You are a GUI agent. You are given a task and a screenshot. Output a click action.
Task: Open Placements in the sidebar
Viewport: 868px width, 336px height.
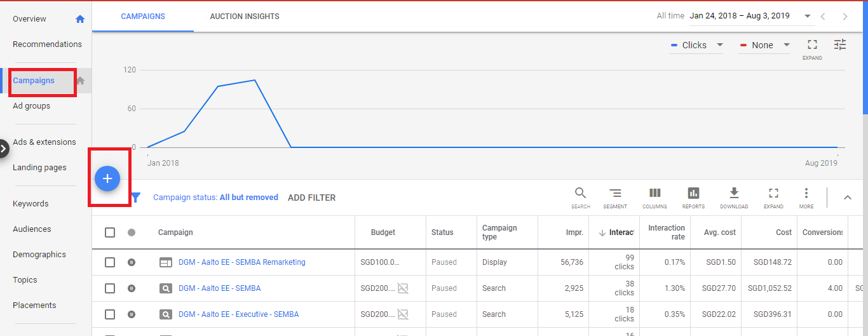(x=34, y=306)
